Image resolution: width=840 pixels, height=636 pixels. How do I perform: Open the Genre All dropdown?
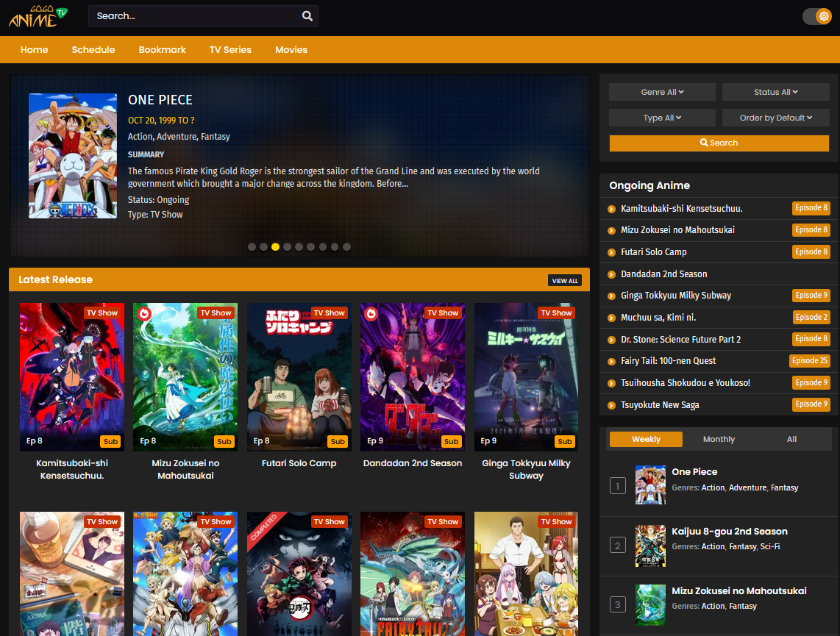pos(662,92)
